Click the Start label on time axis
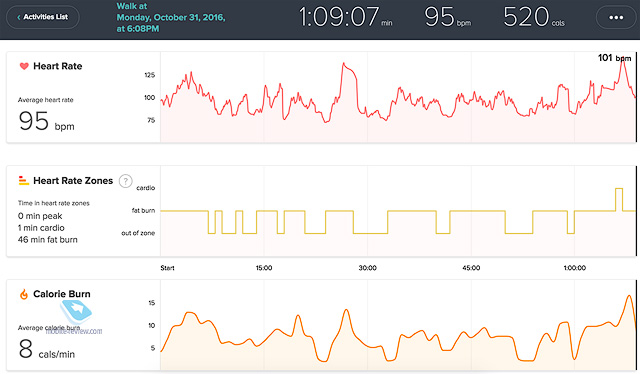 [167, 268]
